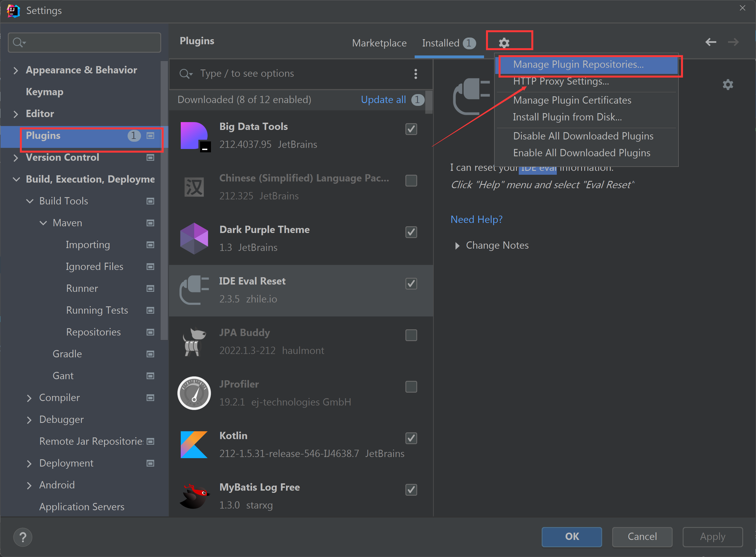Click the project-level icon beside Plugins
756x557 pixels.
click(150, 136)
